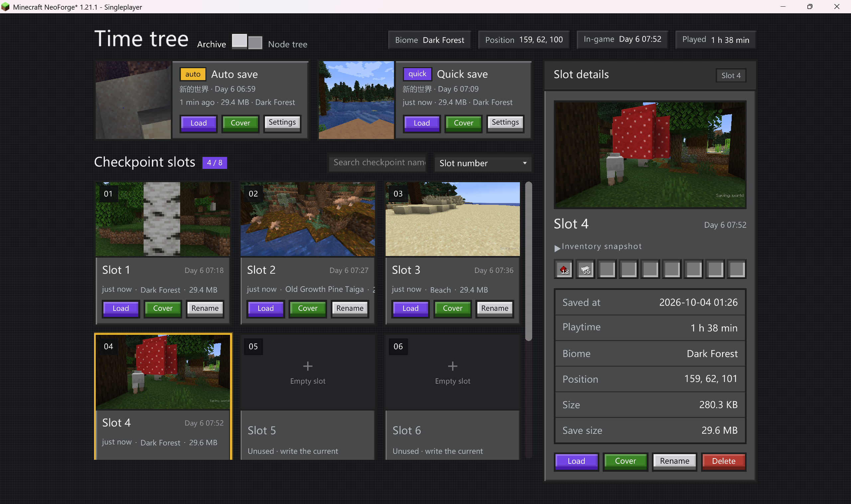Expand the Inventory snapshot section
851x504 pixels.
click(598, 247)
